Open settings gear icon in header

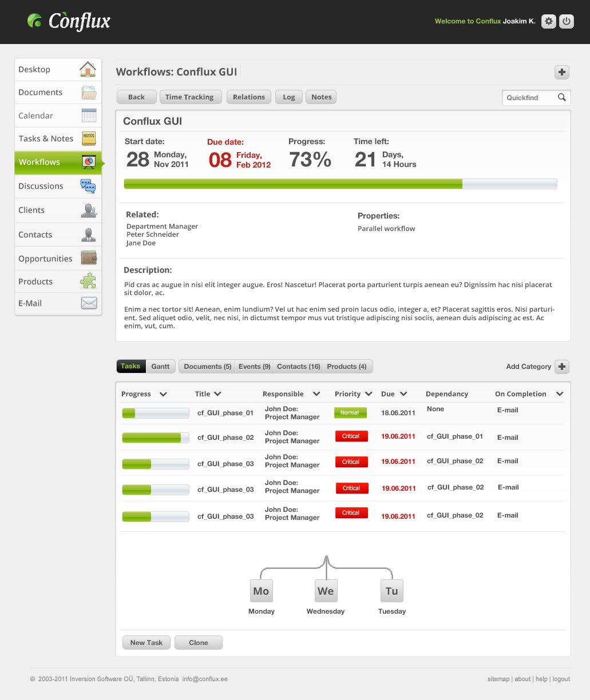point(549,21)
